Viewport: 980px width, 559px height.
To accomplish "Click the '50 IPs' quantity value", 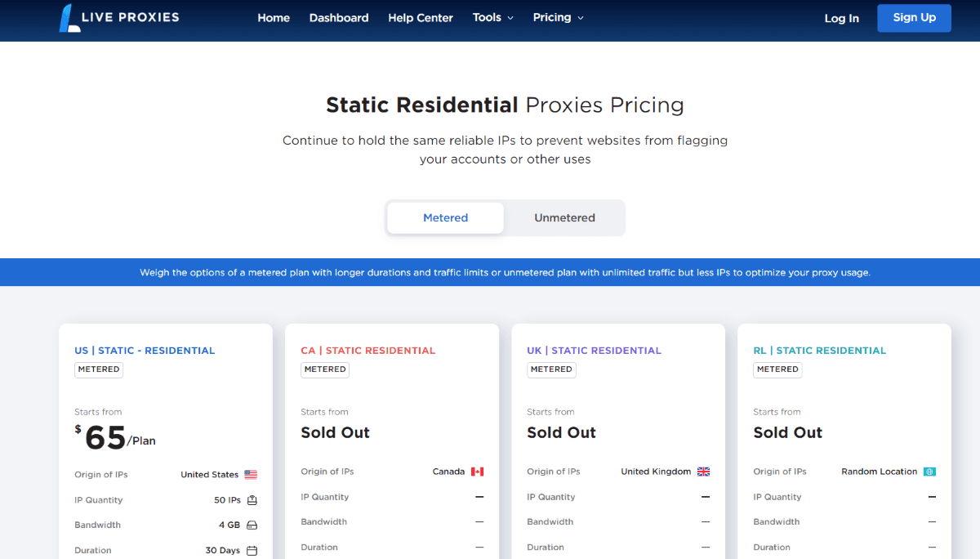I will tap(228, 500).
